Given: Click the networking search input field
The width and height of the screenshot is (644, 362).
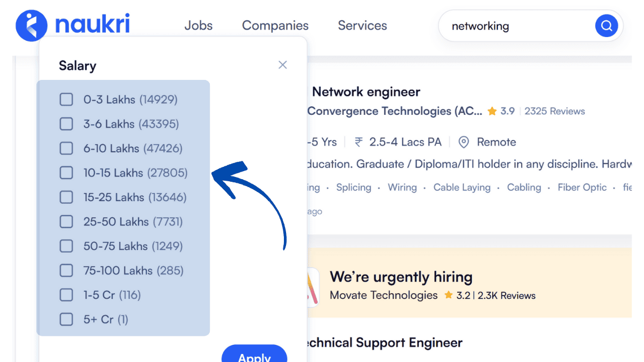Looking at the screenshot, I should [x=515, y=26].
